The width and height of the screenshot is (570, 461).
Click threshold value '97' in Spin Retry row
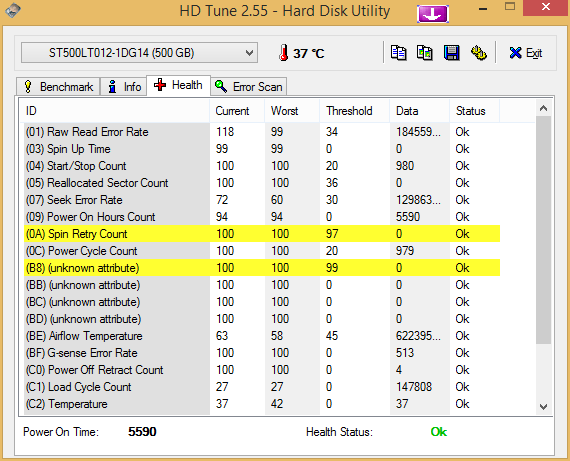click(x=332, y=234)
